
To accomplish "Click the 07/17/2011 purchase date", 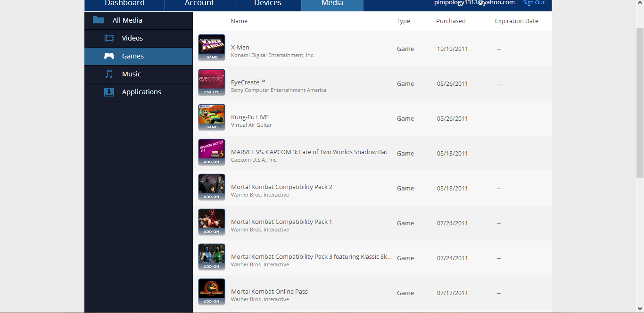I will [453, 293].
